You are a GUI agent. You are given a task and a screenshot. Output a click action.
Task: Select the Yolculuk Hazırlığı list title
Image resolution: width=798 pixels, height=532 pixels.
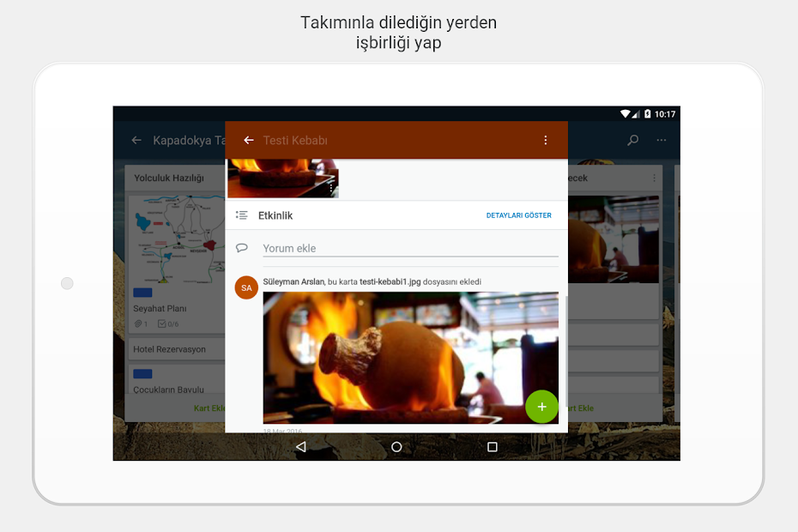(x=169, y=178)
